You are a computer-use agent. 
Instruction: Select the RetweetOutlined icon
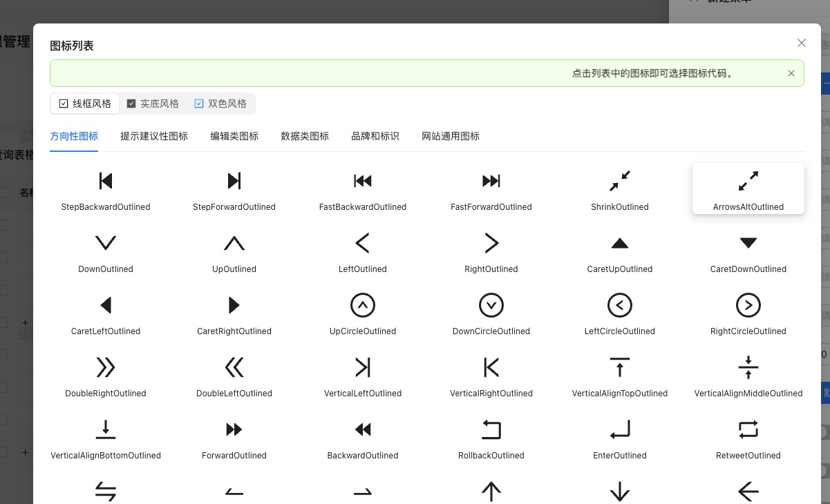[748, 436]
